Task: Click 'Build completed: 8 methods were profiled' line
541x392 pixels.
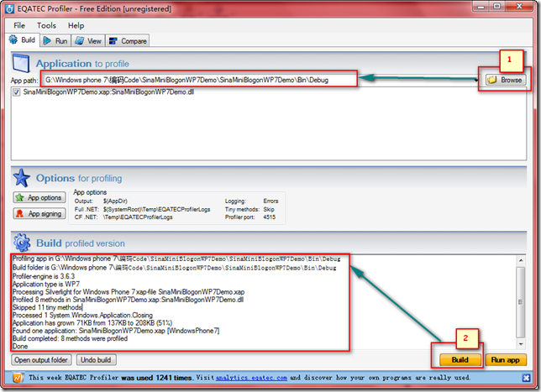Action: click(x=70, y=338)
